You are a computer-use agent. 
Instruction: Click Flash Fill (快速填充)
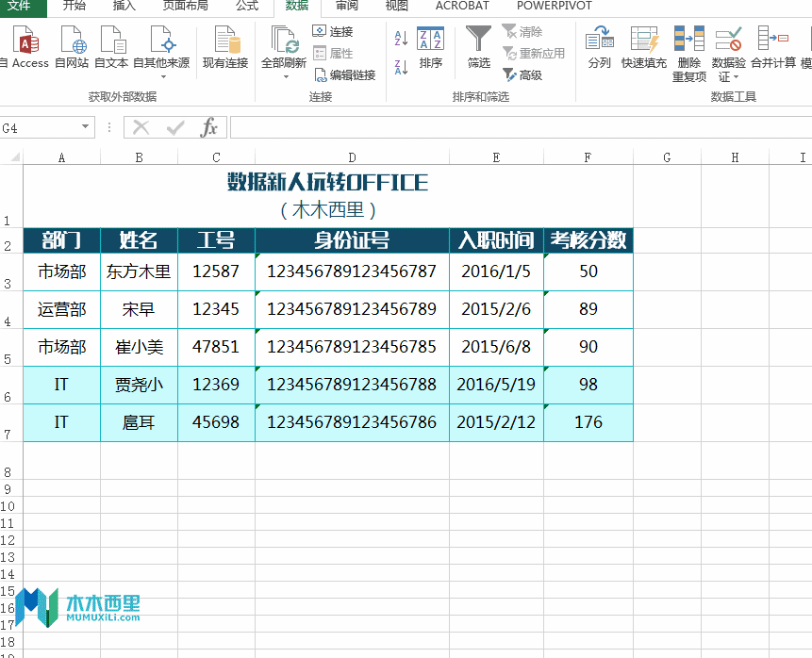tap(644, 48)
